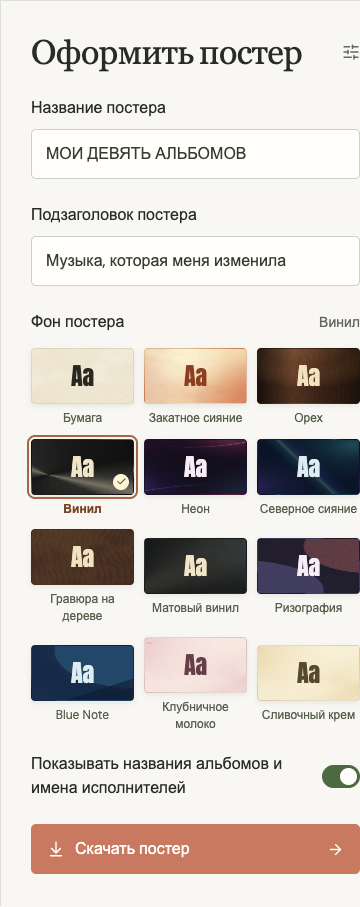Select the Бумага background swatch
The width and height of the screenshot is (360, 907).
[82, 376]
